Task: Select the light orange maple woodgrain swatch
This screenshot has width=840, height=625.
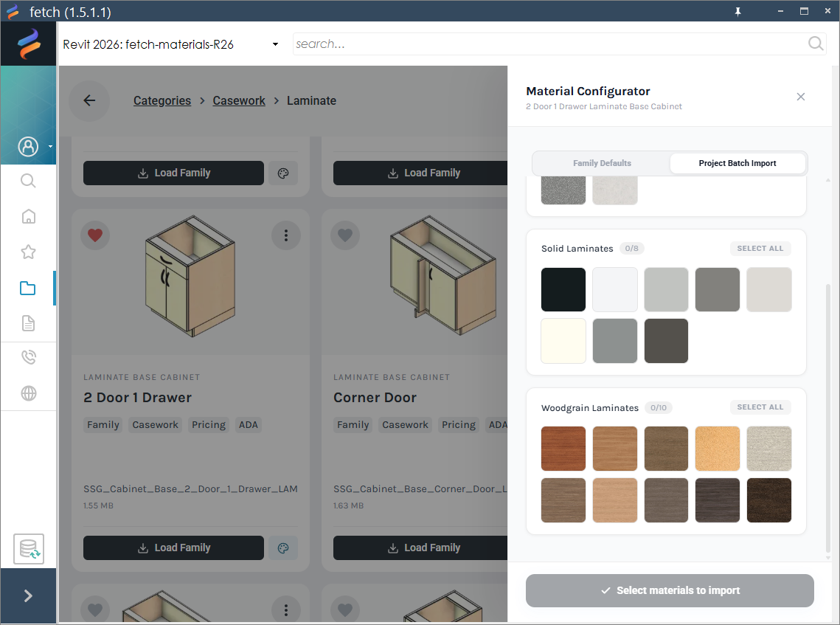Action: pyautogui.click(x=718, y=448)
